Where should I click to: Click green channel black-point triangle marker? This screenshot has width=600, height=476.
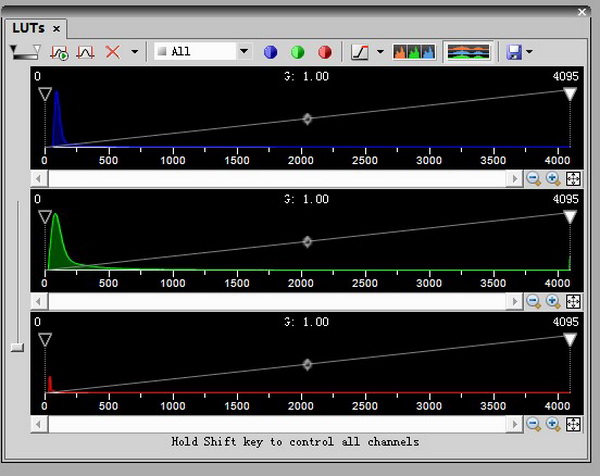click(45, 217)
